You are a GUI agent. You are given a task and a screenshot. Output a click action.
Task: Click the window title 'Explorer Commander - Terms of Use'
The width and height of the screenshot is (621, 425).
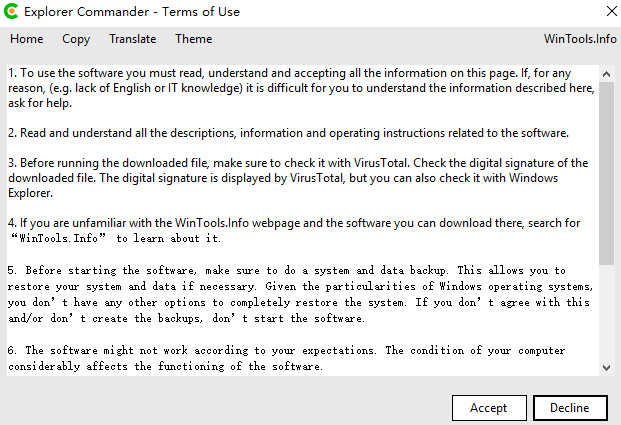(x=132, y=11)
